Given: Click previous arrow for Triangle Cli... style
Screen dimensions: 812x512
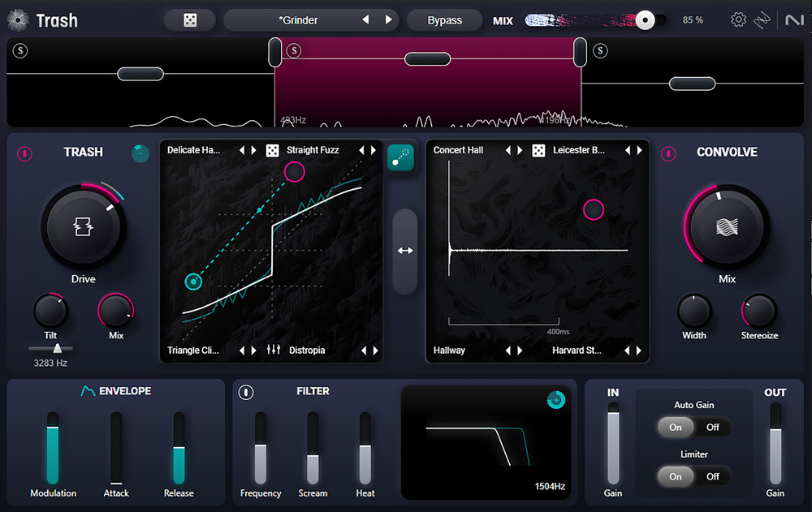Looking at the screenshot, I should pos(241,351).
